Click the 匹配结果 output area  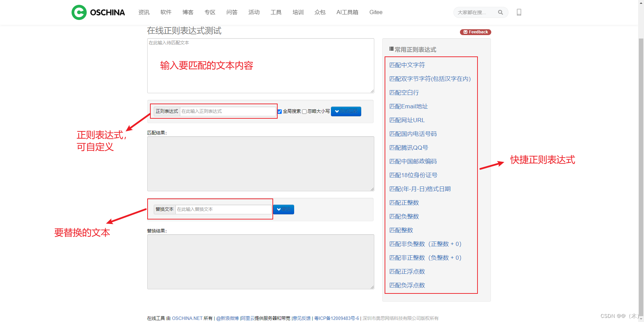point(261,164)
